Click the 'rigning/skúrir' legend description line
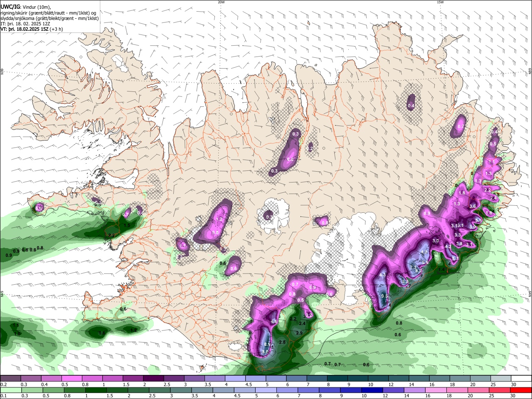Screen dimensions: 532x399 tap(48, 12)
